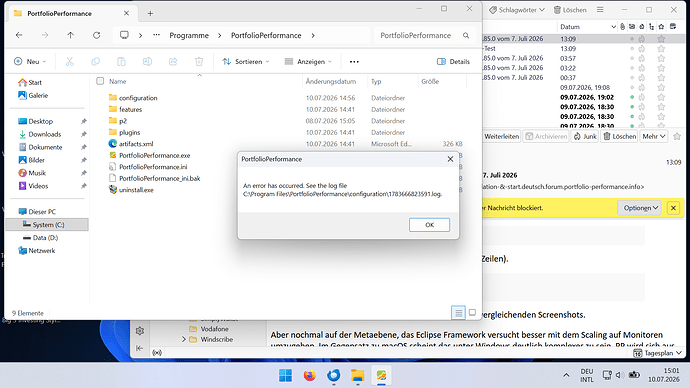Open the Anzeigen dropdown
Screen dimensions: 690x388
(308, 62)
